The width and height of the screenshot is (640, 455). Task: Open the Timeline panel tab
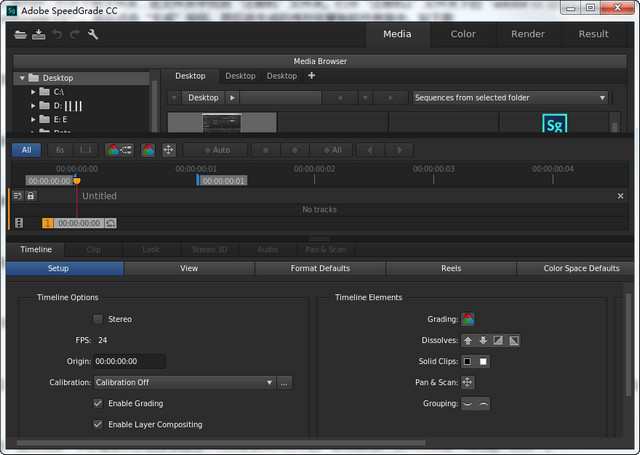click(x=36, y=249)
